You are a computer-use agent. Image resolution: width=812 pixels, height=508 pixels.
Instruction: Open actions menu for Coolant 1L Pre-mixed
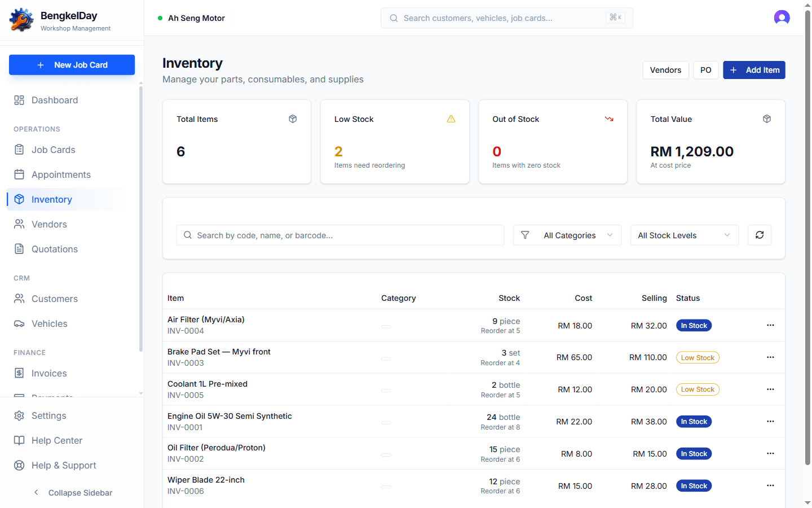click(x=770, y=389)
